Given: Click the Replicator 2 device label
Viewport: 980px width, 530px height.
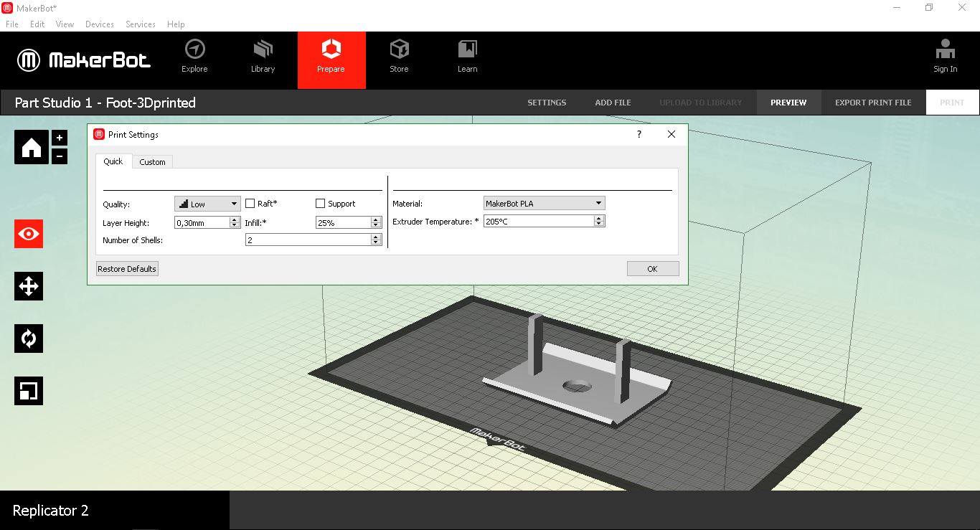Looking at the screenshot, I should (x=51, y=511).
